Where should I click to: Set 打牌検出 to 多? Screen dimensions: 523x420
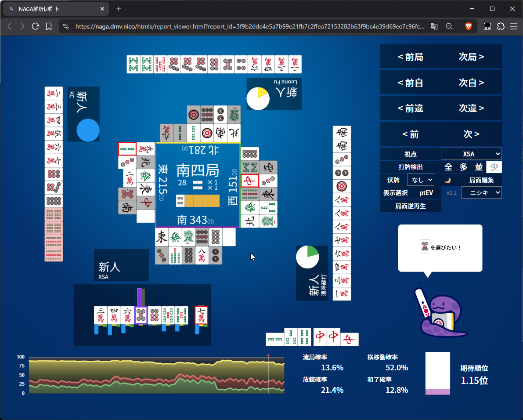[x=463, y=167]
